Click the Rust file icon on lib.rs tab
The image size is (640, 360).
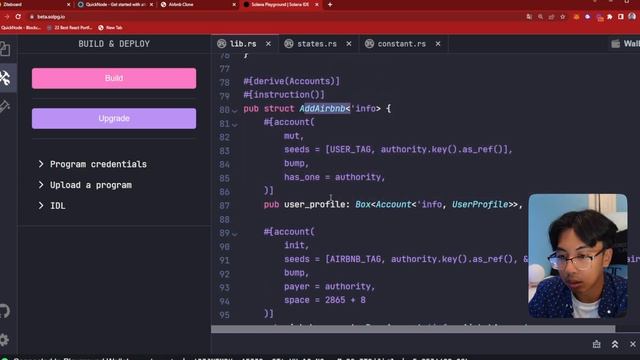point(222,44)
